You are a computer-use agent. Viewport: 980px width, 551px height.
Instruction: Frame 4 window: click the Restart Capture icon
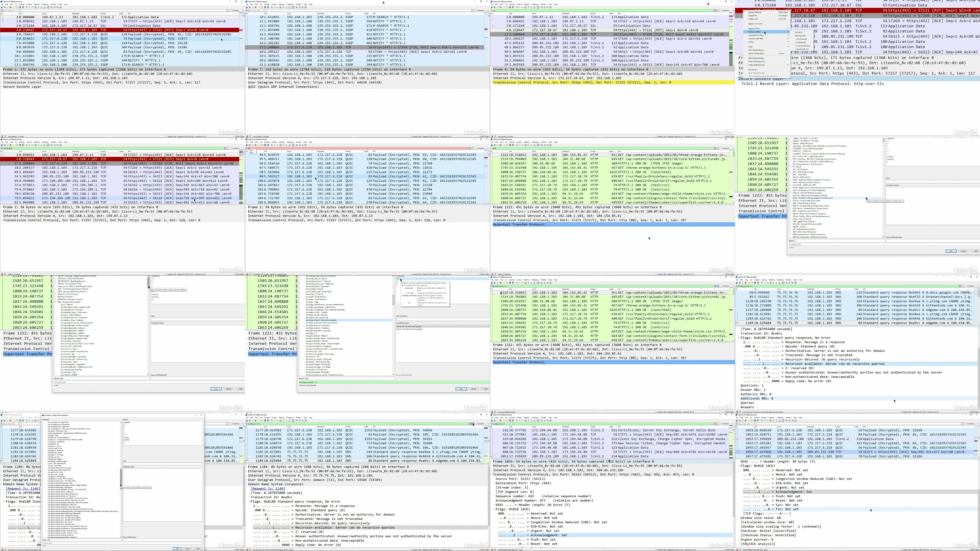tap(498, 7)
